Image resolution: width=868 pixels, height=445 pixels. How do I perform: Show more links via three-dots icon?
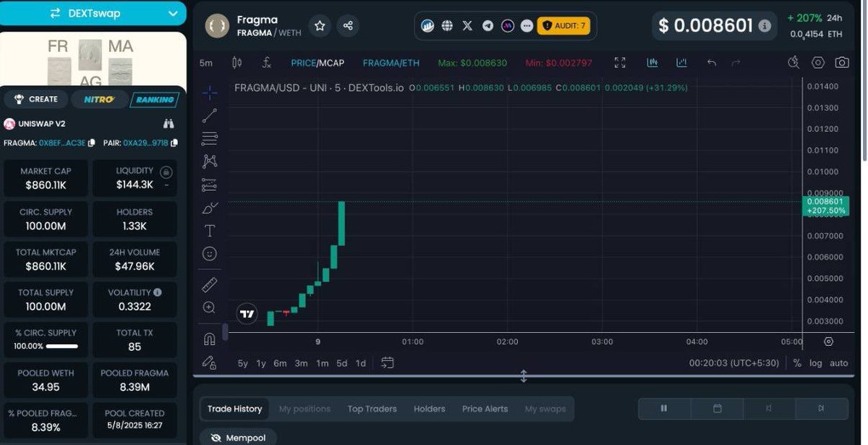[527, 26]
